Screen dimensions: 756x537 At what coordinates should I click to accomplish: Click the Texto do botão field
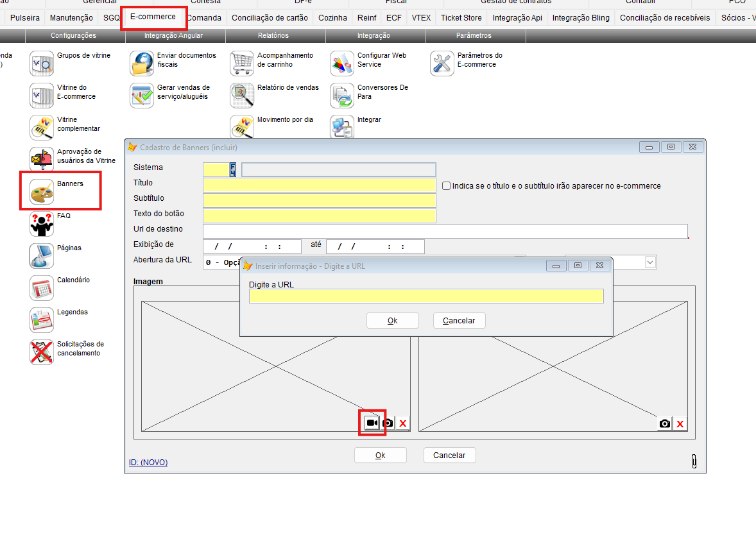(320, 216)
